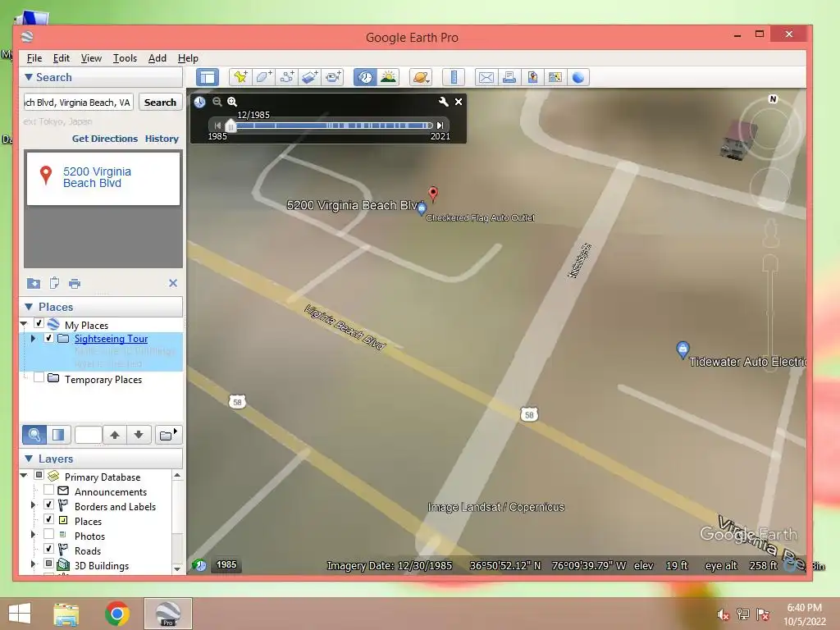The height and width of the screenshot is (630, 840).
Task: Disable the Roads layer
Action: pos(48,549)
